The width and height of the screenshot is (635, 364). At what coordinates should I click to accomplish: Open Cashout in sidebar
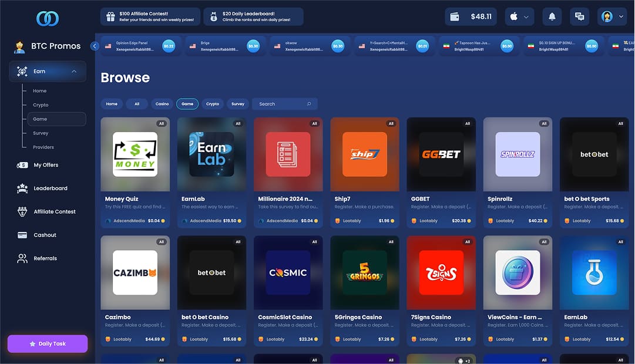click(x=45, y=235)
